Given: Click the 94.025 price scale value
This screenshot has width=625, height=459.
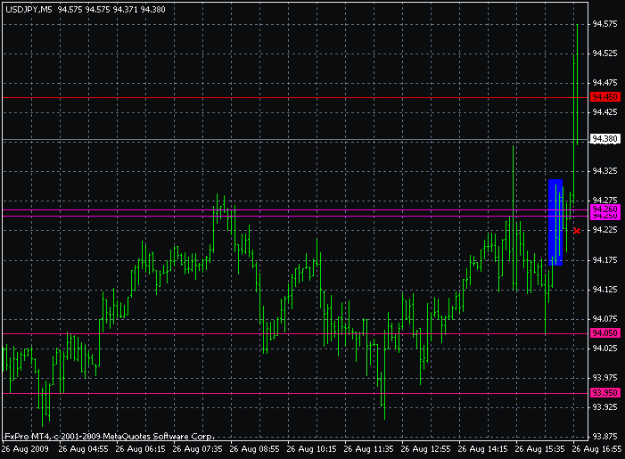Looking at the screenshot, I should [605, 348].
